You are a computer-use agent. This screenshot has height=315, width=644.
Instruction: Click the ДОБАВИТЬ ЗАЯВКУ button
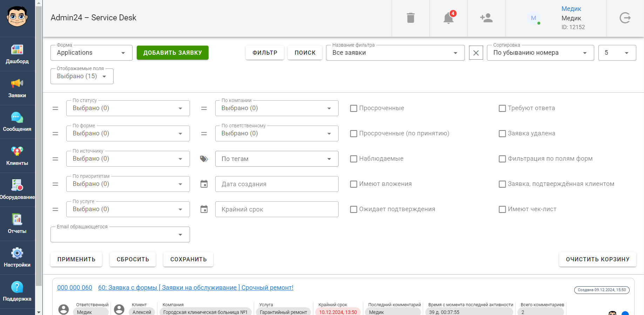tap(172, 53)
